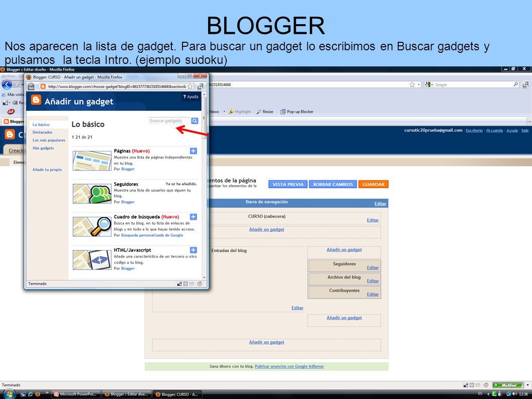
Task: Click Añadir un gadget below Contribuyentes
Action: click(x=344, y=318)
